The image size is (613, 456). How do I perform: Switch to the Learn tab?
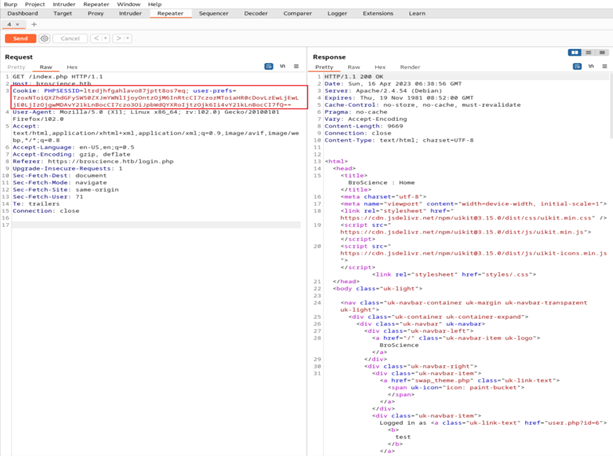pos(417,13)
